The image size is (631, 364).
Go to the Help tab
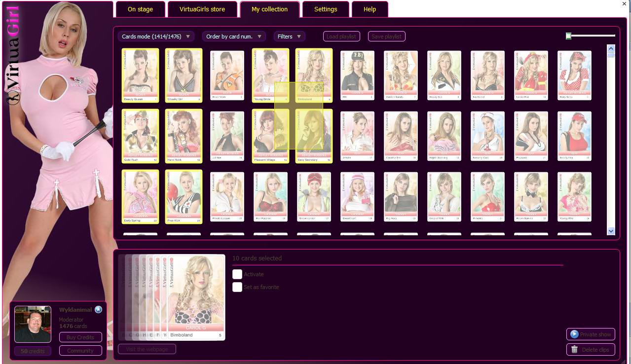pos(370,9)
